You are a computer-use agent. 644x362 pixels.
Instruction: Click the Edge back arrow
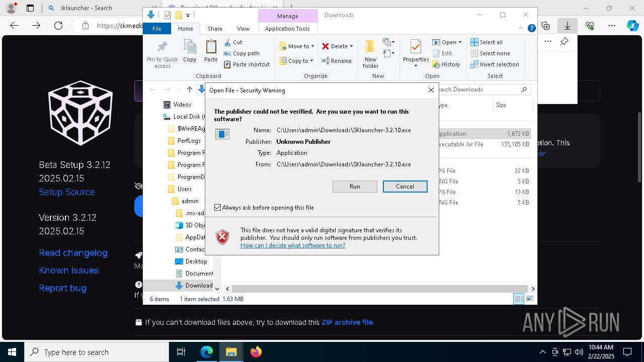(14, 26)
